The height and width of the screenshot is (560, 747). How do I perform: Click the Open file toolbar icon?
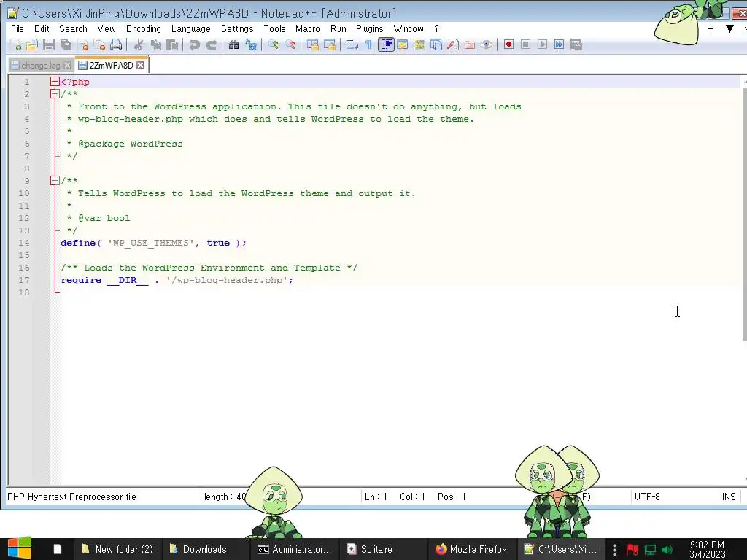point(32,44)
